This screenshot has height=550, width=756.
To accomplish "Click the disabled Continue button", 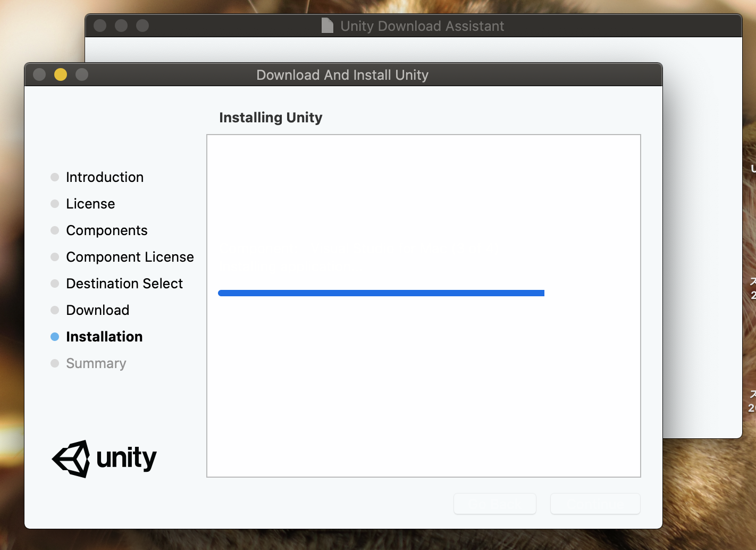I will click(595, 504).
